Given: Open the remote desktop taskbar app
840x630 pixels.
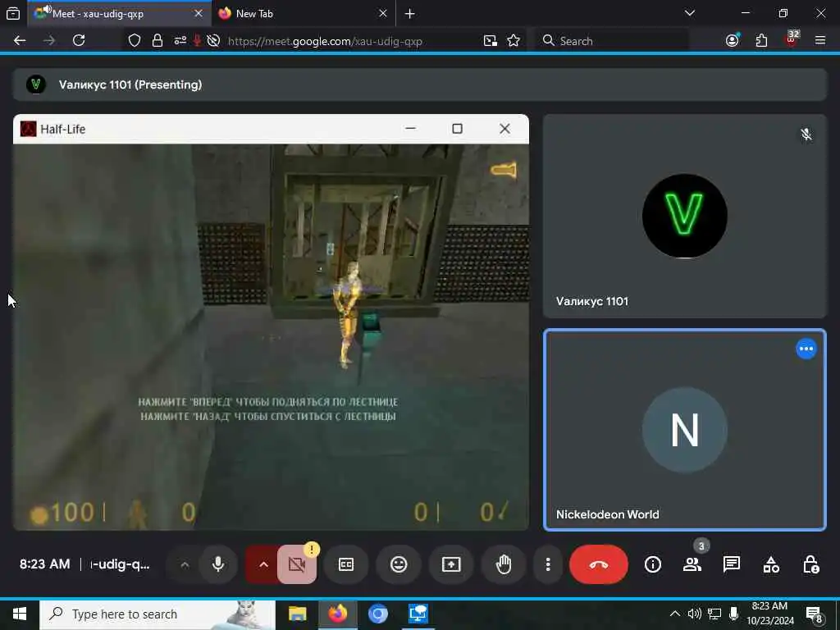Looking at the screenshot, I should (418, 614).
